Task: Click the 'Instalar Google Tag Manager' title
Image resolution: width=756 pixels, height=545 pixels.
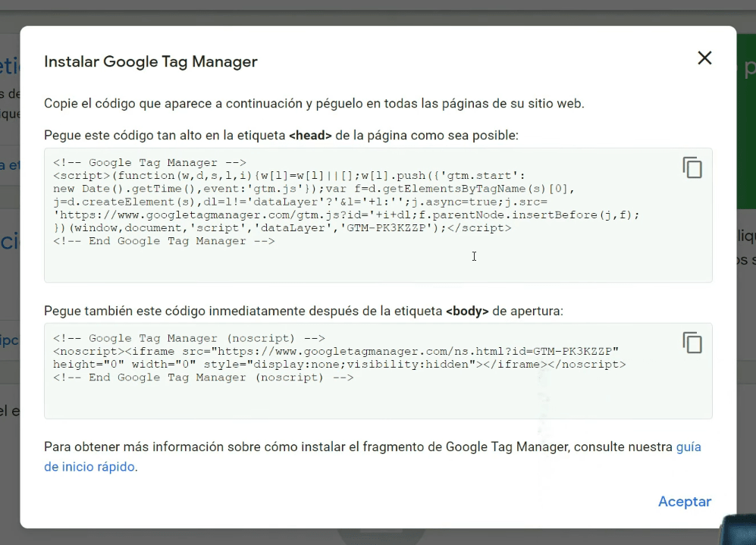Action: [150, 61]
